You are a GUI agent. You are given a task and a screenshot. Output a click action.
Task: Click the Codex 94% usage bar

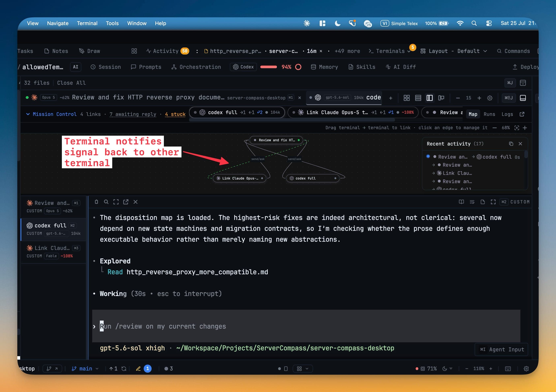click(269, 67)
